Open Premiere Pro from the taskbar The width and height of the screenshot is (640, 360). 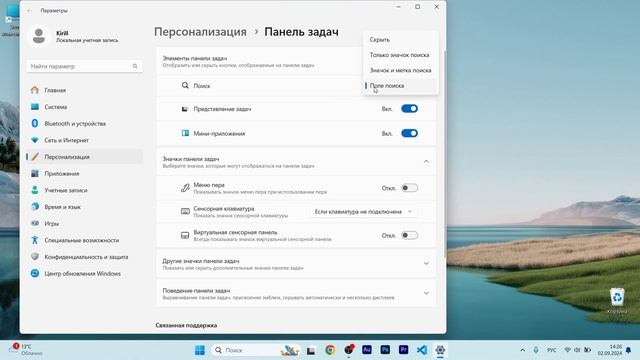(x=403, y=350)
